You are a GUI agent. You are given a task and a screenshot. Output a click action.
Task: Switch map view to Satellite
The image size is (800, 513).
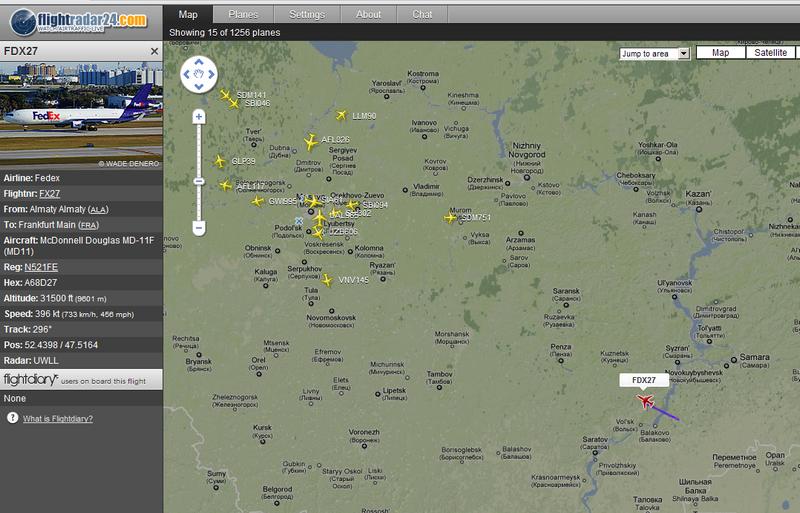point(770,53)
